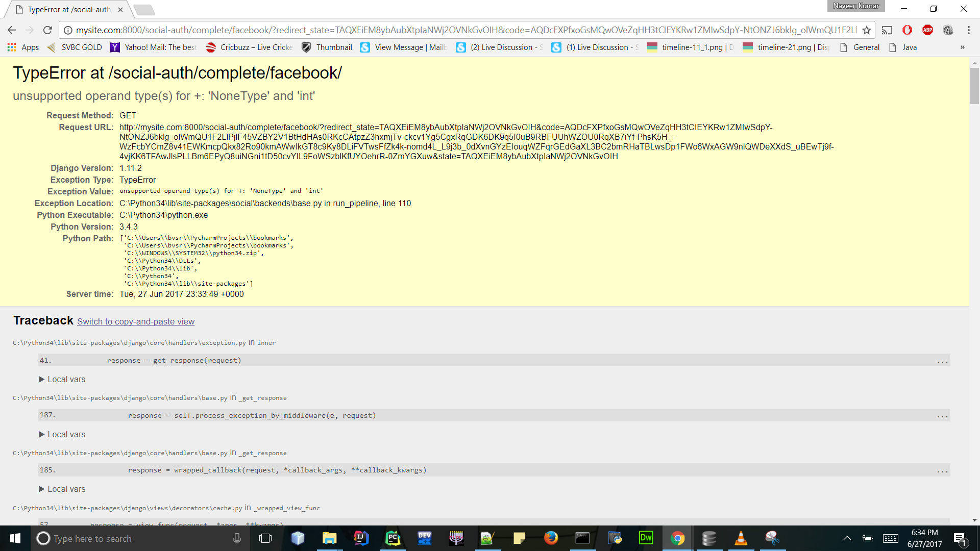Reload the error page
The height and width of the screenshot is (551, 980).
(47, 30)
